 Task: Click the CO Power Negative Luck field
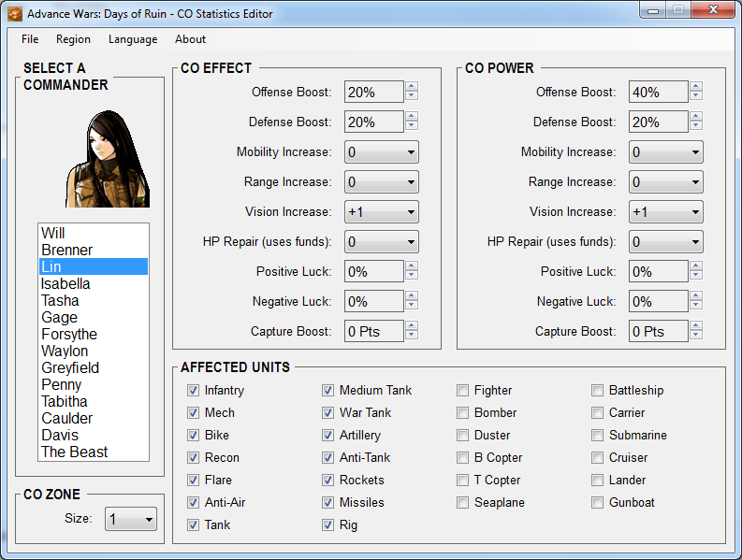click(x=658, y=301)
